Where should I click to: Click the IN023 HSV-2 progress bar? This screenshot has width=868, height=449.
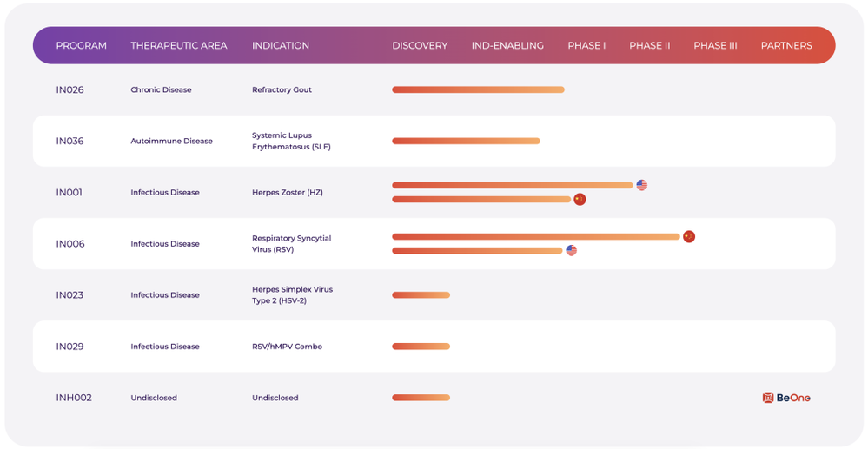[x=421, y=295]
